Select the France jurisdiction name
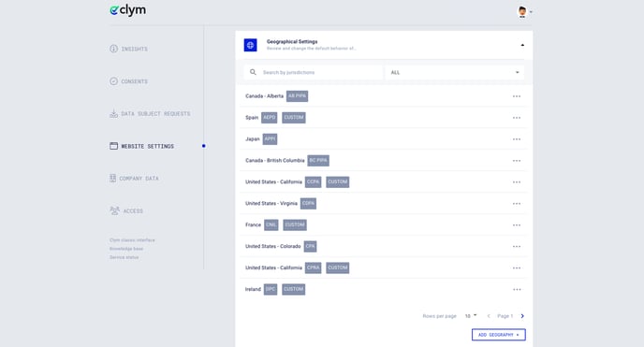Screen dimensions: 644x347 (253, 224)
